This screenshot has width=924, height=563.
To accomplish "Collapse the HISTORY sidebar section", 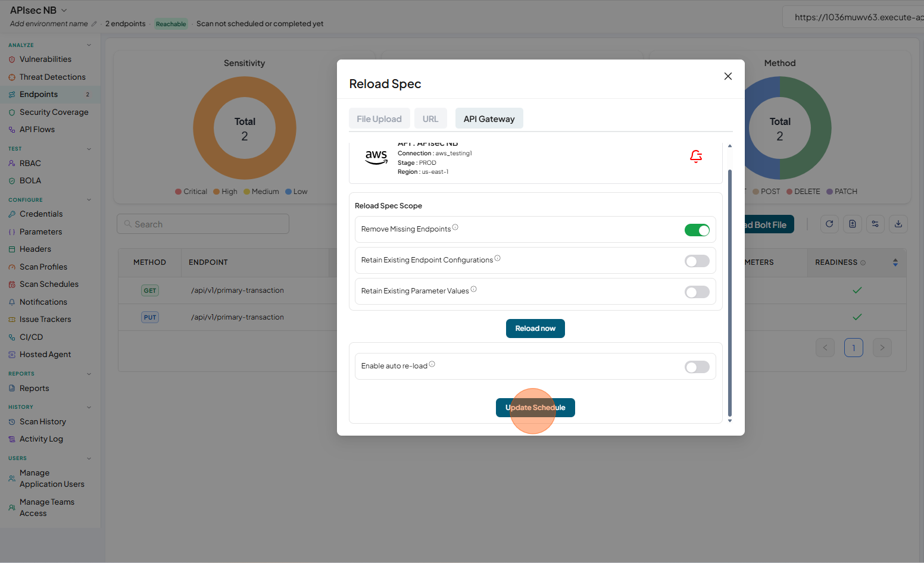I will [x=89, y=407].
